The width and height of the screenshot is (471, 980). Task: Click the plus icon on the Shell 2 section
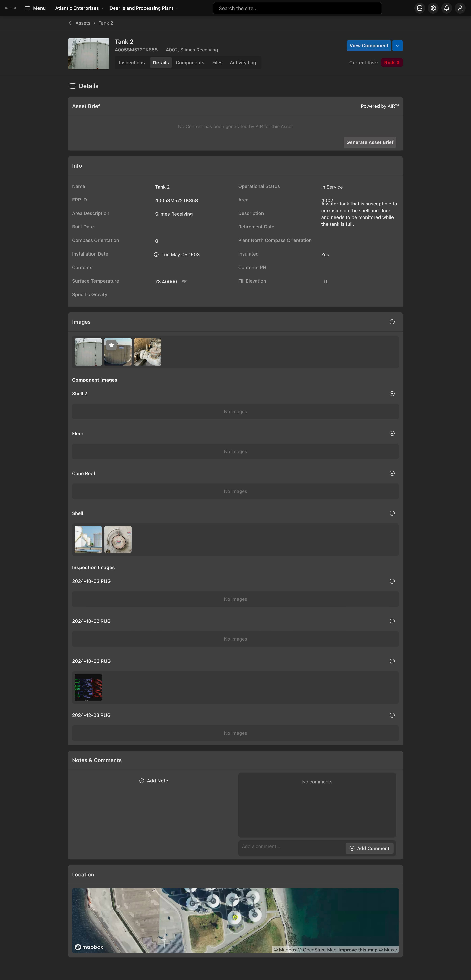click(392, 393)
